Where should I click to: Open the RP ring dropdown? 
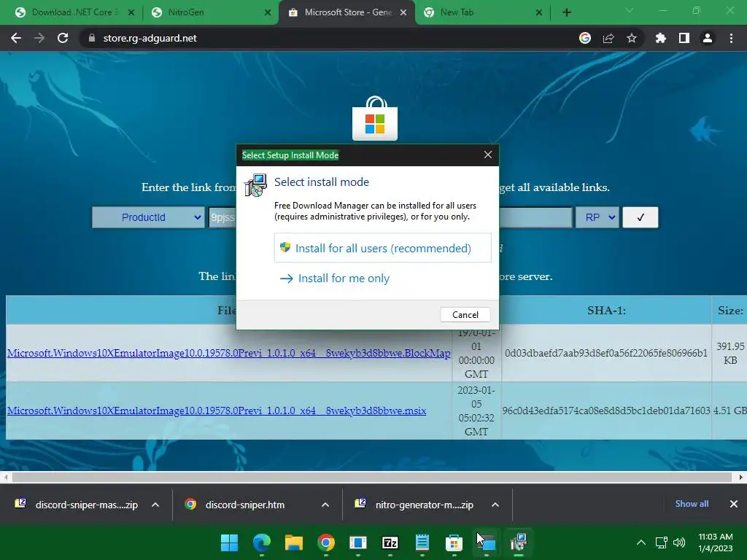(597, 217)
